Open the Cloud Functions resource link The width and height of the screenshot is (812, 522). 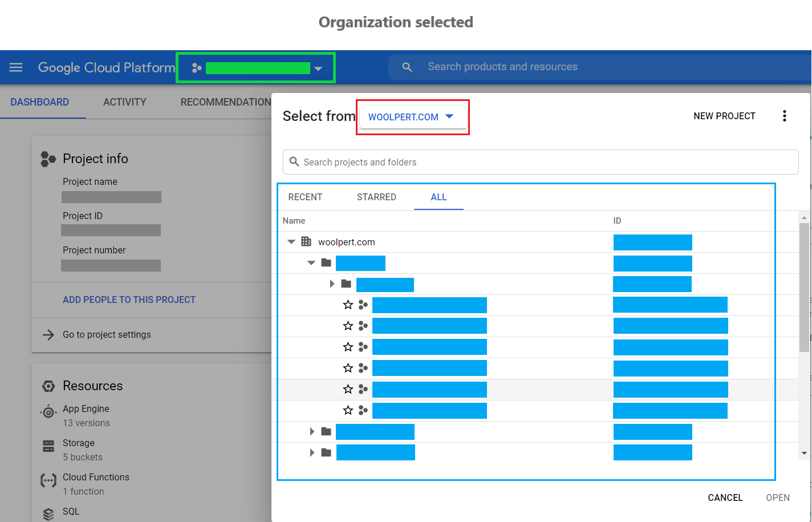tap(96, 478)
